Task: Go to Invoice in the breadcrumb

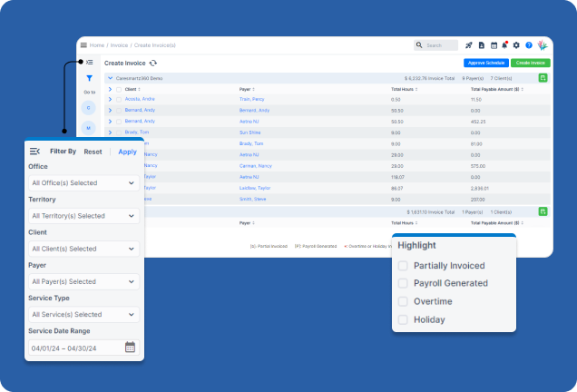Action: tap(118, 44)
